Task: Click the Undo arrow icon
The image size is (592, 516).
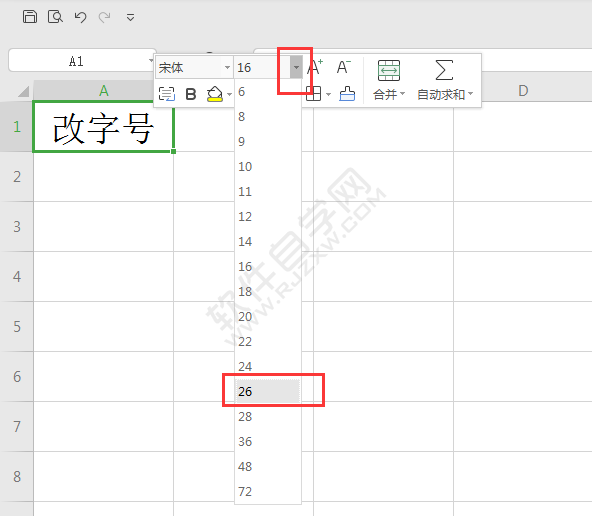Action: (80, 17)
